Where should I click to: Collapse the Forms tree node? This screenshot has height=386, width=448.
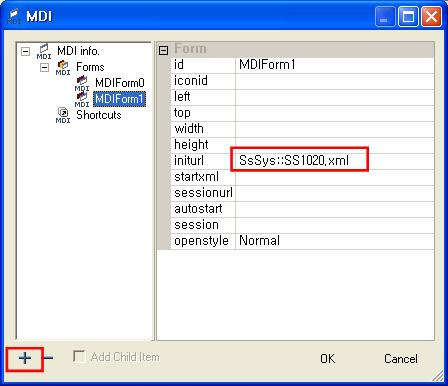pyautogui.click(x=44, y=68)
